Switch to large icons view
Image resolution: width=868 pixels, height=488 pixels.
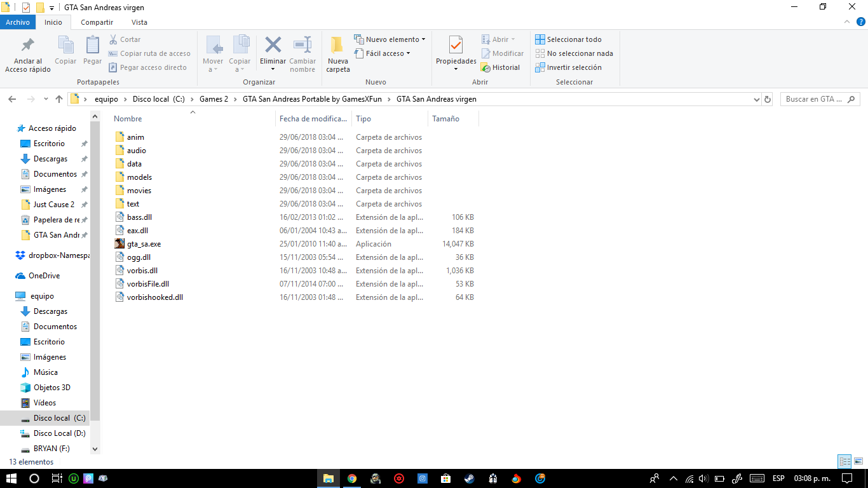(x=858, y=462)
